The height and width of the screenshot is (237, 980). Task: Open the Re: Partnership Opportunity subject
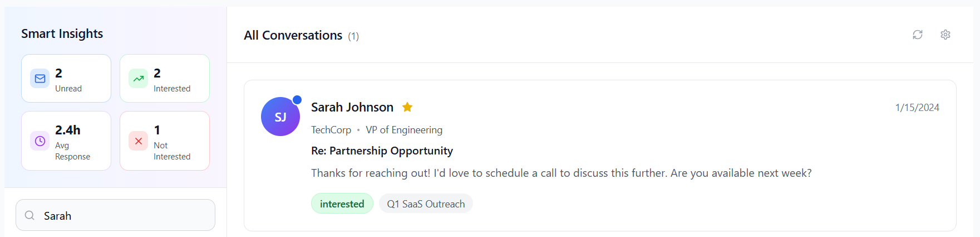pos(382,151)
